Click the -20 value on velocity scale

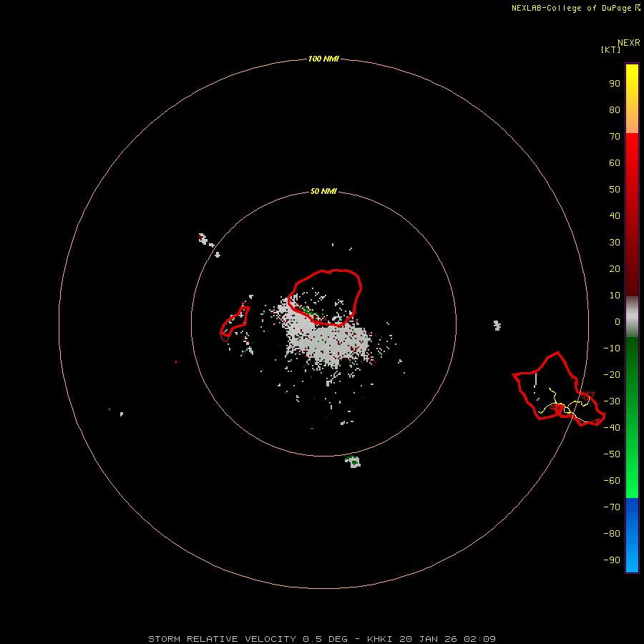pyautogui.click(x=612, y=375)
